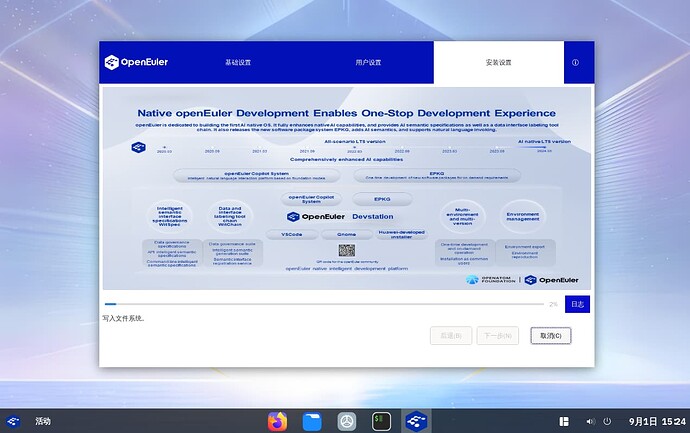Click the gray wheel icon in taskbar
The image size is (690, 433).
(x=346, y=421)
